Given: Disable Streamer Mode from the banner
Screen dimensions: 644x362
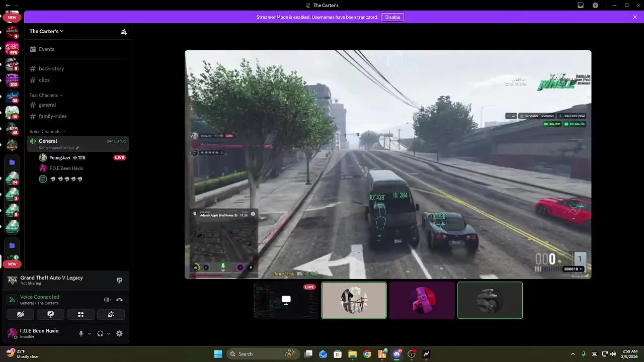Looking at the screenshot, I should [392, 17].
